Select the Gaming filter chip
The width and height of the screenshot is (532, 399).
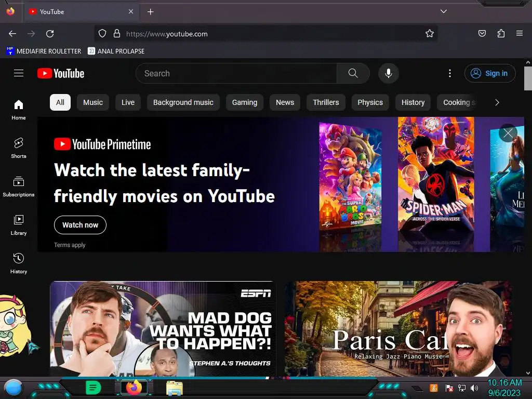[x=245, y=102]
